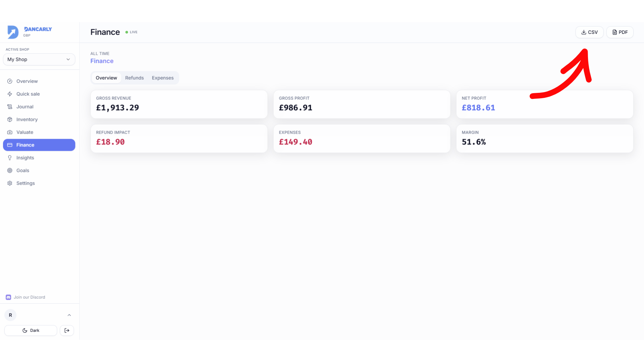Click the Goals target icon

click(x=10, y=170)
